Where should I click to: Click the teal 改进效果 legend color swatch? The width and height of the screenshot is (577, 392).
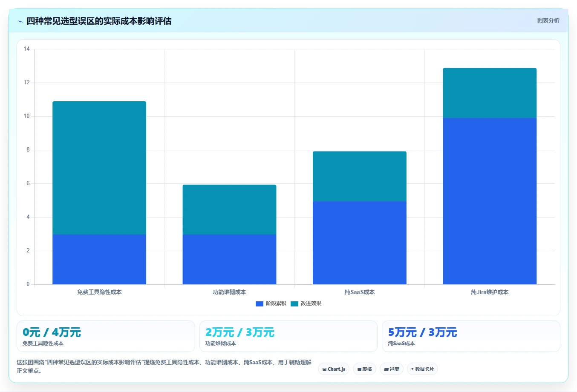click(x=294, y=304)
